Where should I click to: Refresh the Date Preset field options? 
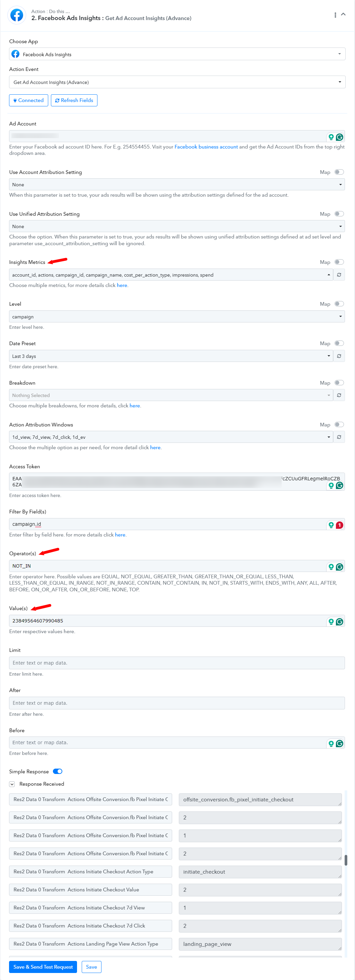[339, 356]
